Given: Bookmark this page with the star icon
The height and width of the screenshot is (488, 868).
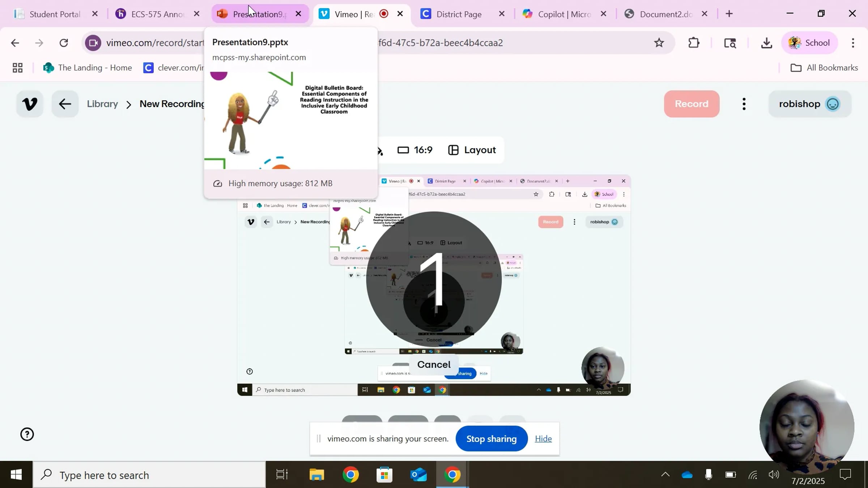Looking at the screenshot, I should tap(659, 43).
